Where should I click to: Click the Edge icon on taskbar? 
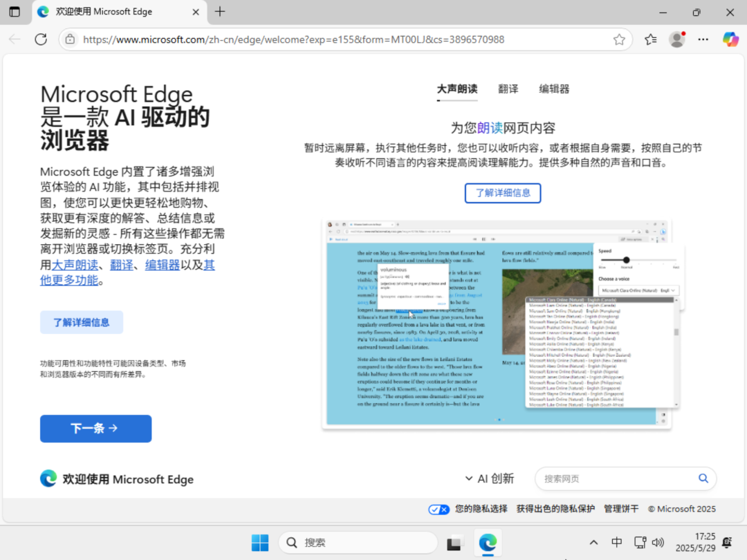tap(488, 543)
